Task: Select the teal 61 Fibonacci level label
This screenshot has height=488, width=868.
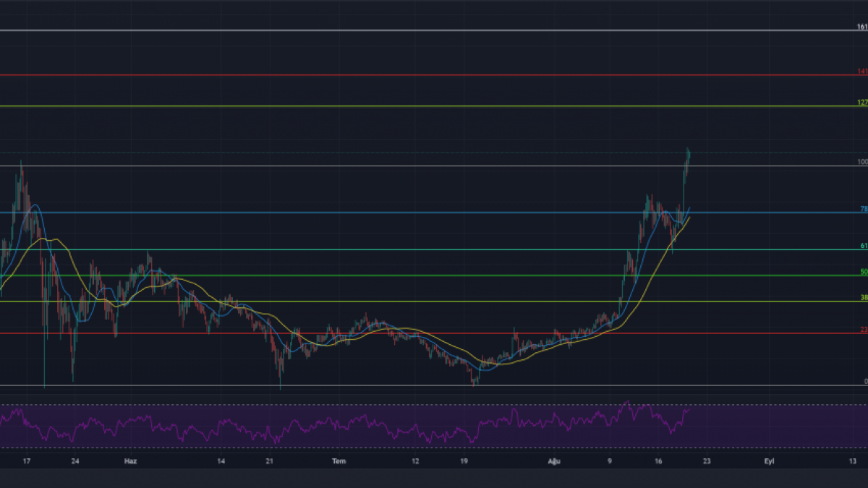Action: [x=863, y=246]
